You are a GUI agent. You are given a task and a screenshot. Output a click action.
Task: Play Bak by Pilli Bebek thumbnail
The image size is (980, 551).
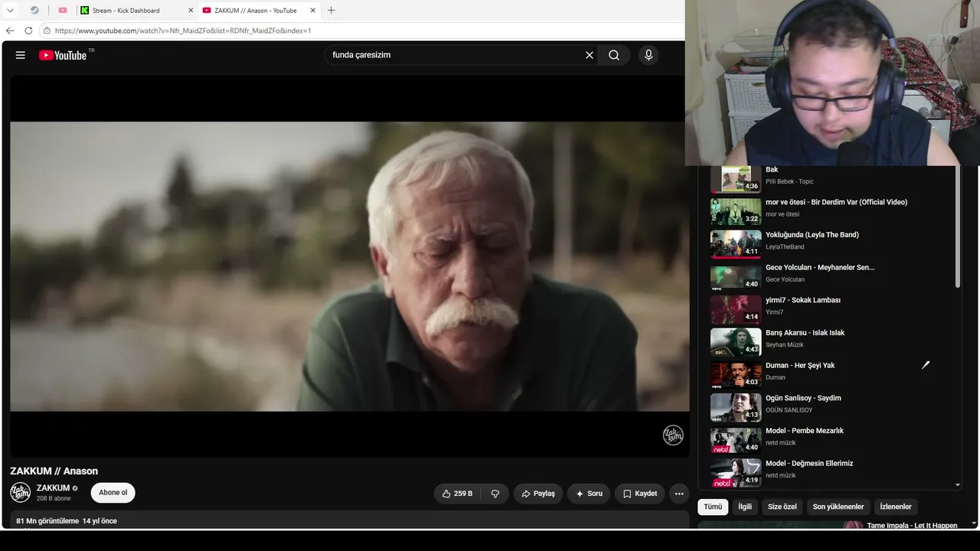[x=736, y=179]
